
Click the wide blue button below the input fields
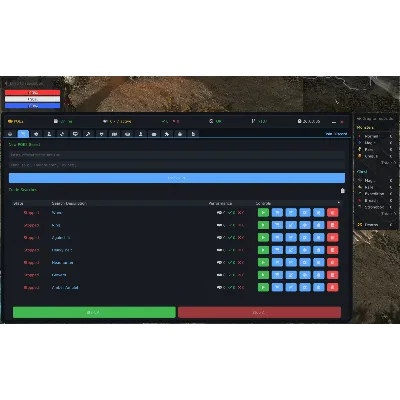(x=177, y=178)
